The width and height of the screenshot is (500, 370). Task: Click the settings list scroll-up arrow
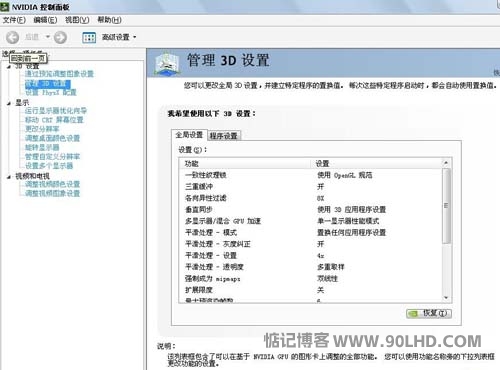446,163
